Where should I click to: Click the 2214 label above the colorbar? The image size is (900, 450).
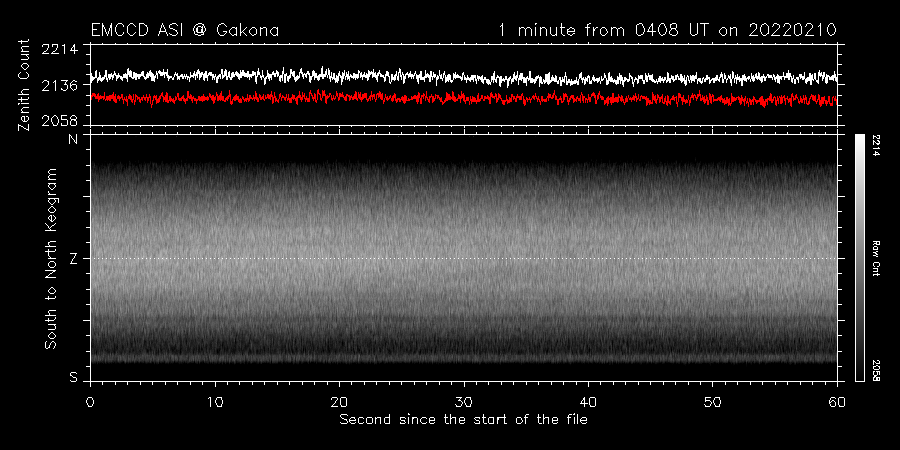876,146
